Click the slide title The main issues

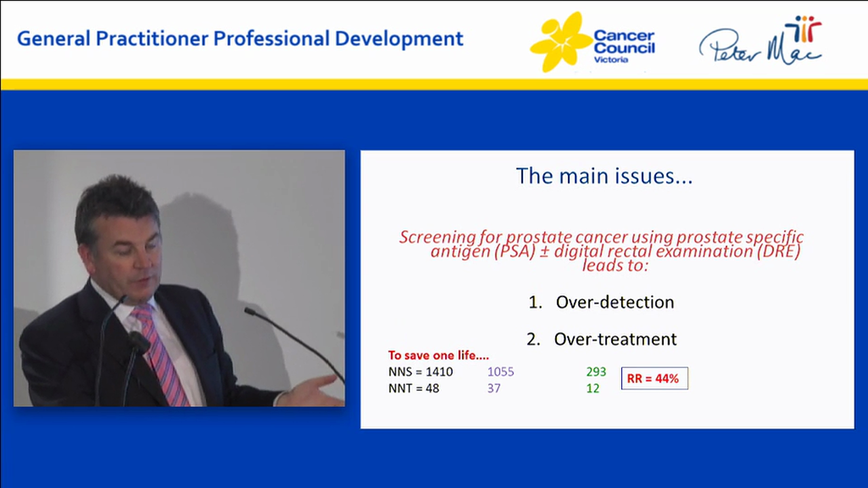604,176
